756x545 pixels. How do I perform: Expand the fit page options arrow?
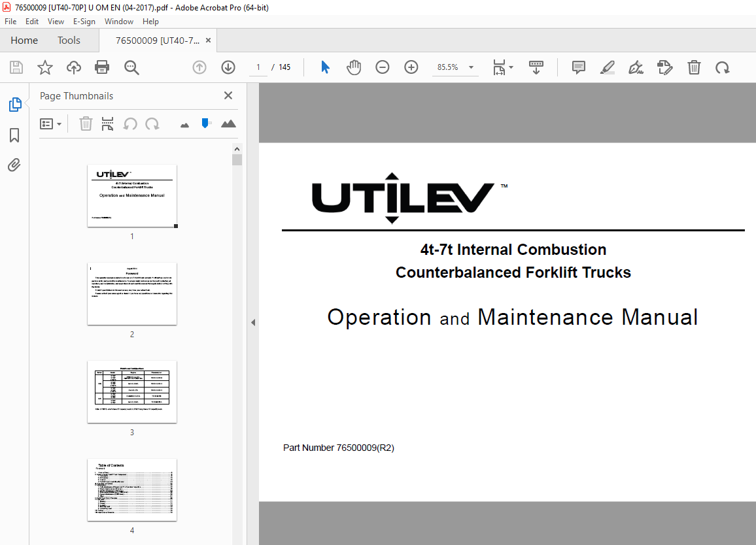(511, 67)
